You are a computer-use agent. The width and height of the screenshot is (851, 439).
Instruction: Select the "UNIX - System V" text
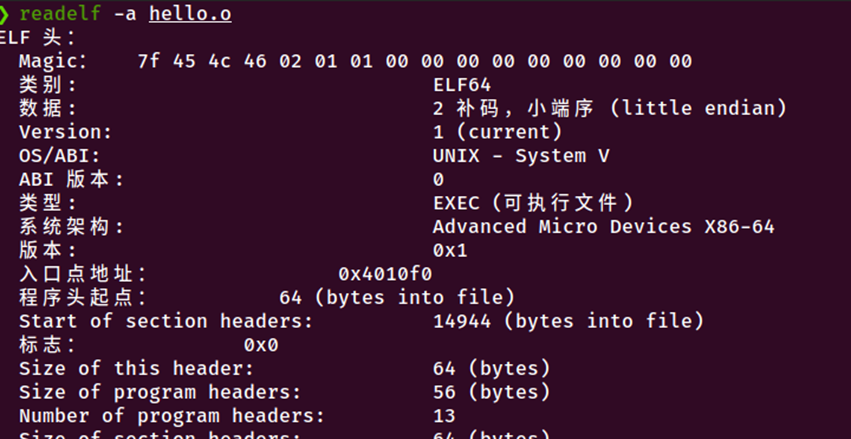(x=521, y=156)
